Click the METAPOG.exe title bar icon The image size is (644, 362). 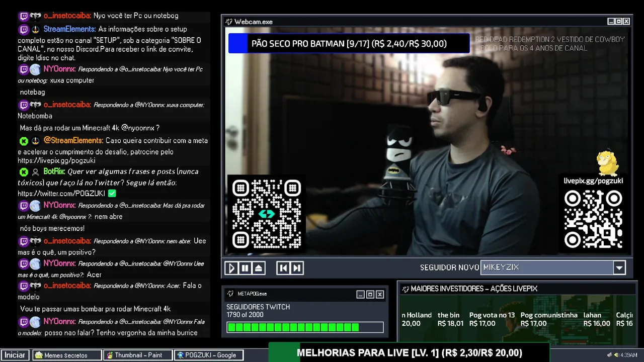230,294
